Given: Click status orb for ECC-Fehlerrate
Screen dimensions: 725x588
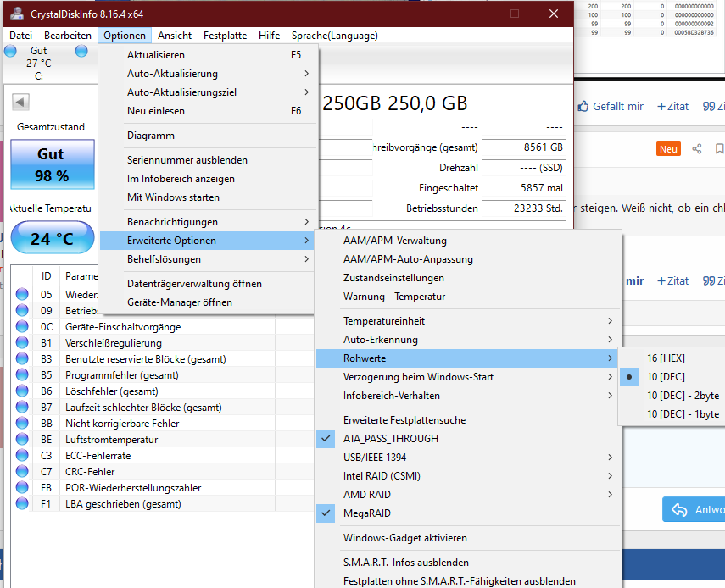Looking at the screenshot, I should click(x=22, y=456).
